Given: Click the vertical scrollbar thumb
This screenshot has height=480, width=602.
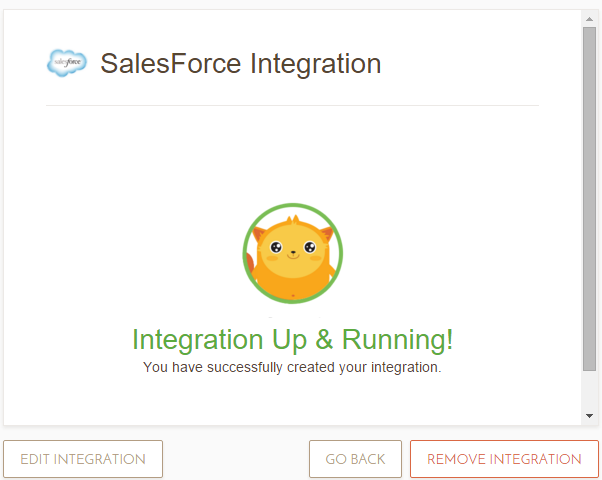Looking at the screenshot, I should 589,200.
